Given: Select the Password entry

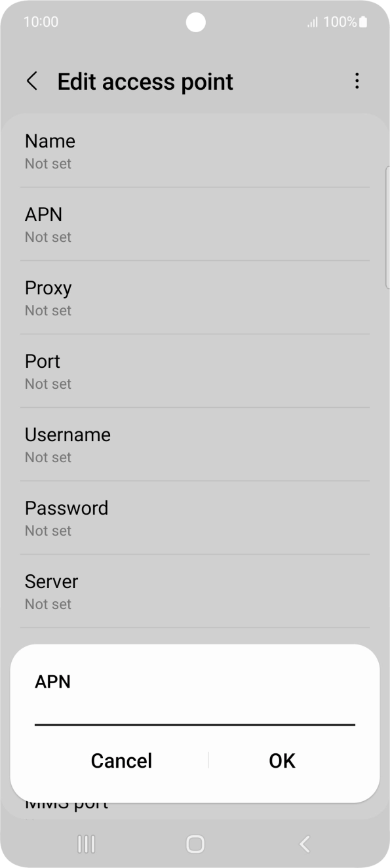Looking at the screenshot, I should [x=195, y=518].
